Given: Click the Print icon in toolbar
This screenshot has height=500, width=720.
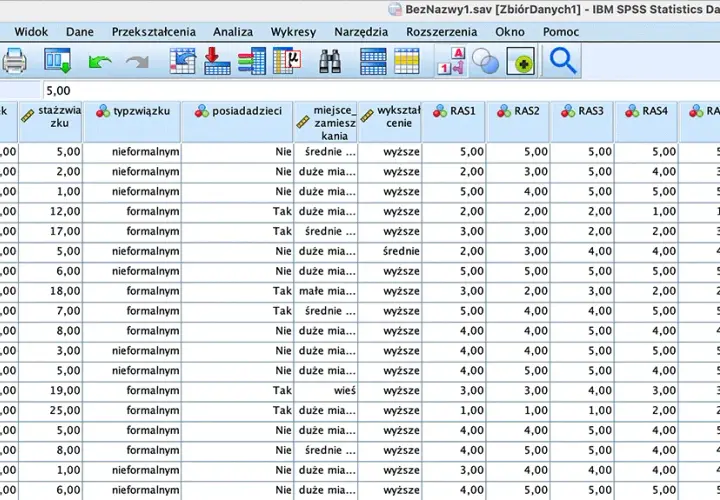Looking at the screenshot, I should point(14,61).
